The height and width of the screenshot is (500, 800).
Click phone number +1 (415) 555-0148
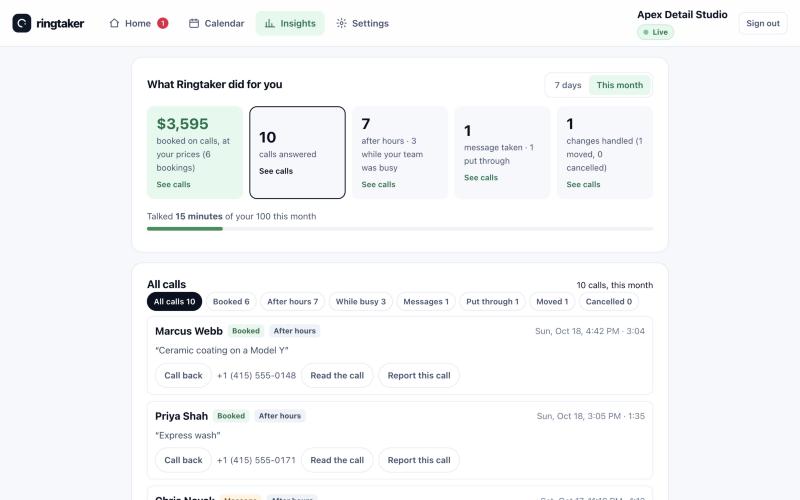coord(256,376)
